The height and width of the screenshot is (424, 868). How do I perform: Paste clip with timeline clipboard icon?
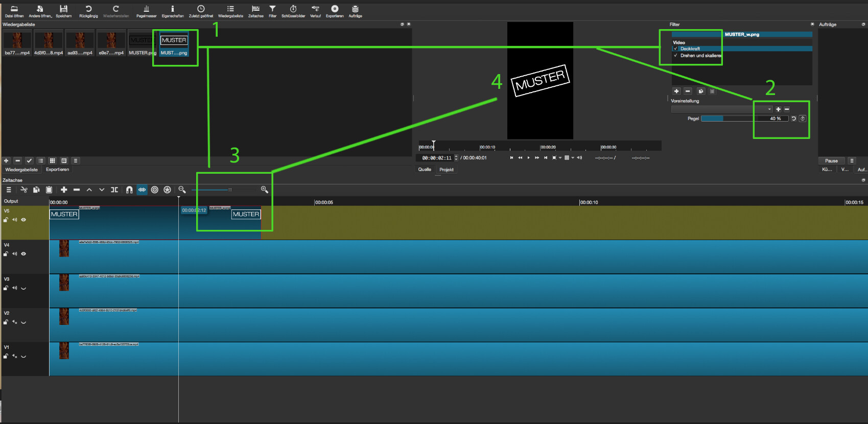(49, 190)
